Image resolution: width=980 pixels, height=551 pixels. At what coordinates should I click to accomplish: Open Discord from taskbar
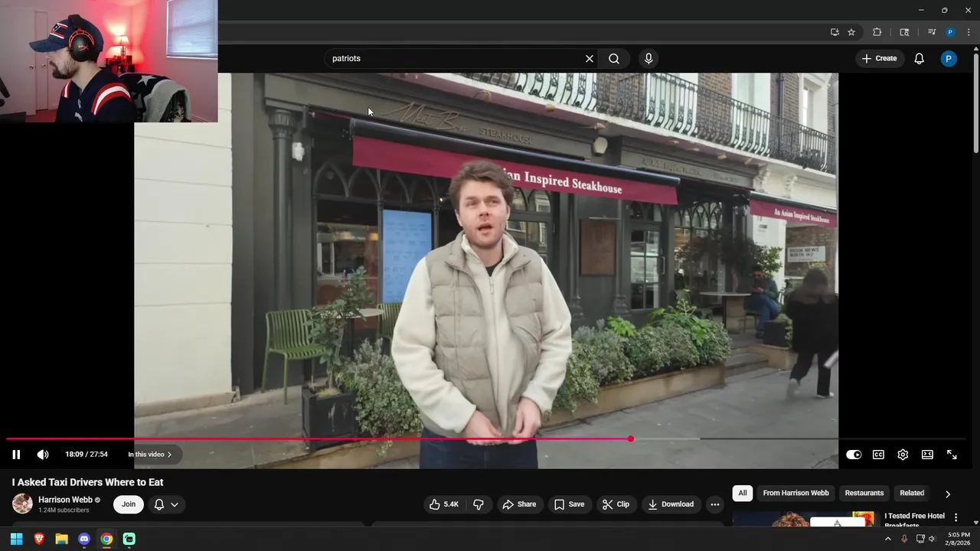click(84, 539)
